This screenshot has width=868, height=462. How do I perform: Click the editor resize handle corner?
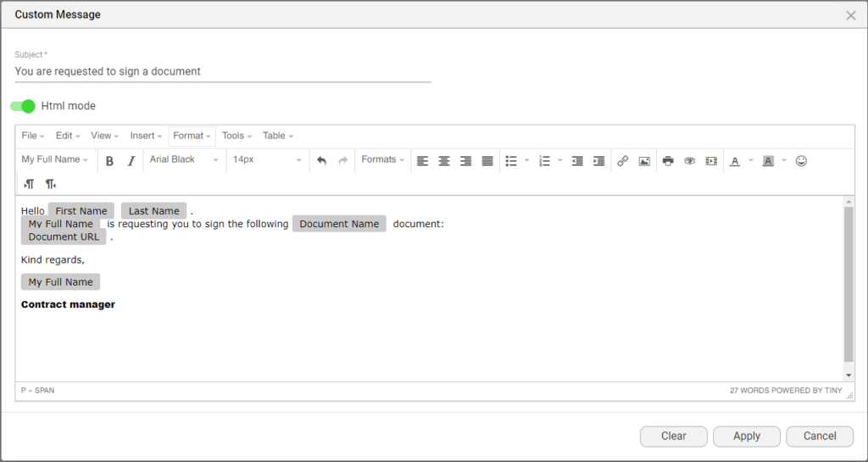849,395
